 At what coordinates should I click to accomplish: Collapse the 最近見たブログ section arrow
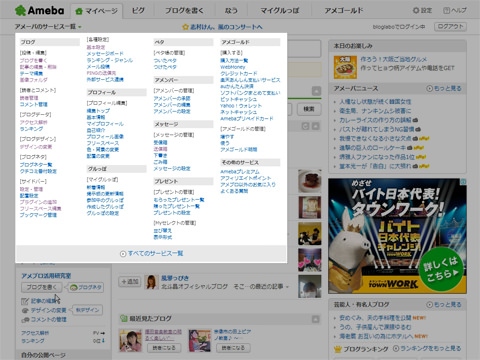pos(315,319)
